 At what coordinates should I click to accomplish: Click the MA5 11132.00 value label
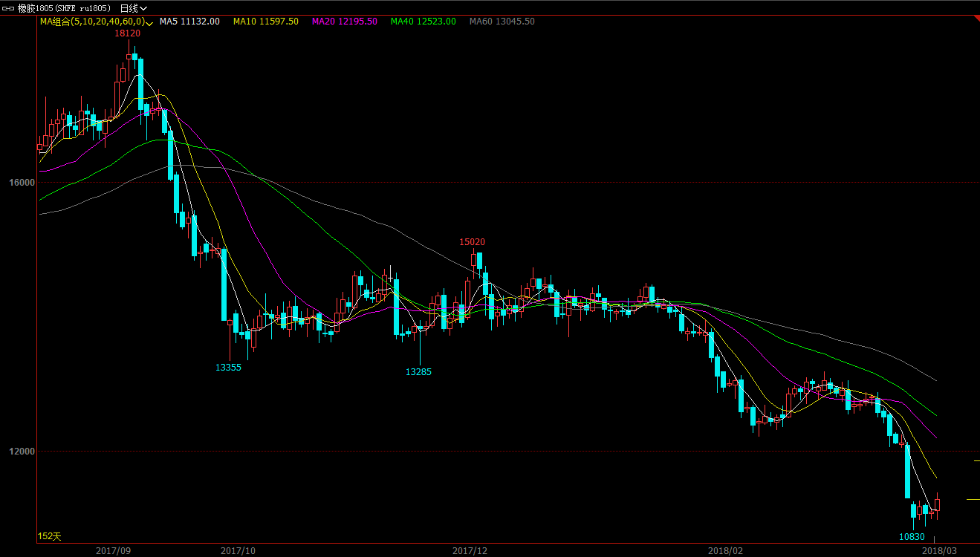[189, 22]
